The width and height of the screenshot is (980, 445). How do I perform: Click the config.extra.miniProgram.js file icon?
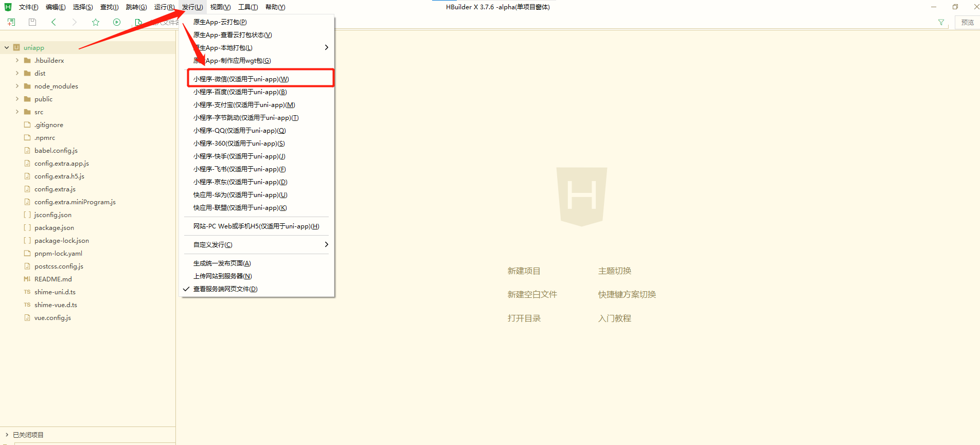tap(27, 202)
